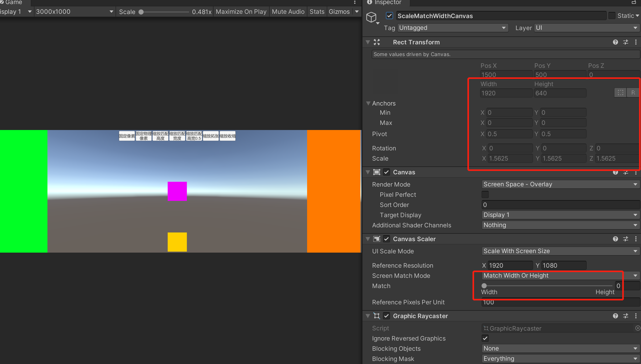This screenshot has width=641, height=364.
Task: Click the Stats button
Action: click(x=317, y=12)
